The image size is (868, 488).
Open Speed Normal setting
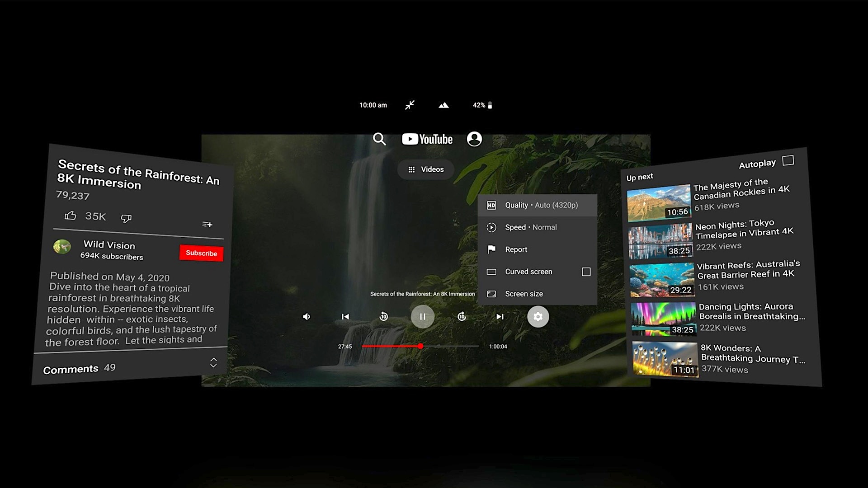tap(537, 227)
